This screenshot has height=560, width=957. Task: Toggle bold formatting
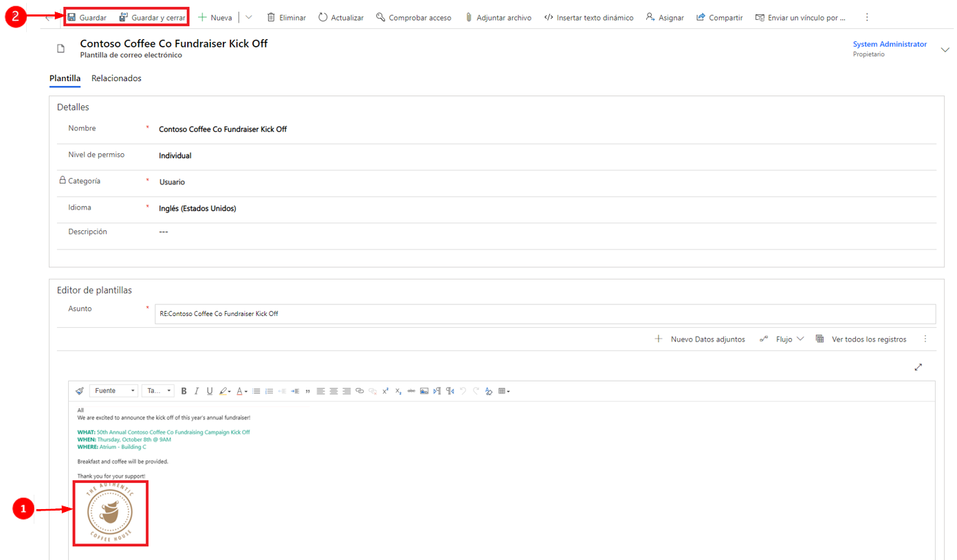pyautogui.click(x=184, y=391)
